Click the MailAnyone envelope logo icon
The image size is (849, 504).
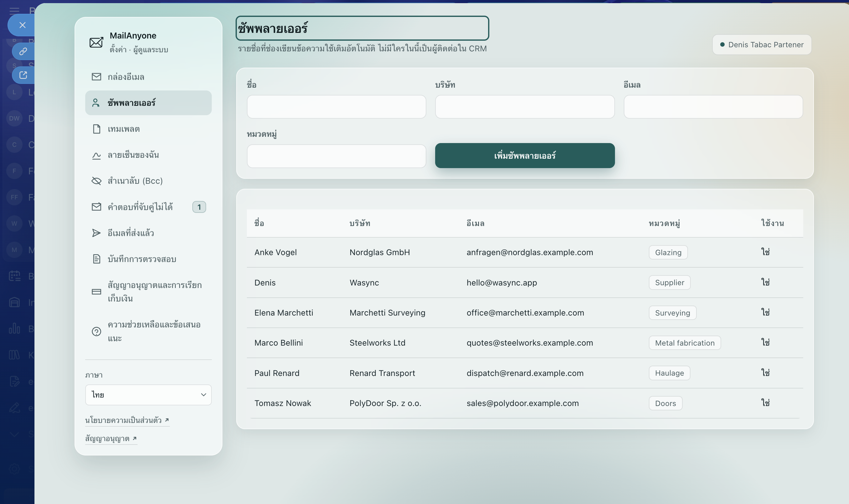click(x=96, y=43)
